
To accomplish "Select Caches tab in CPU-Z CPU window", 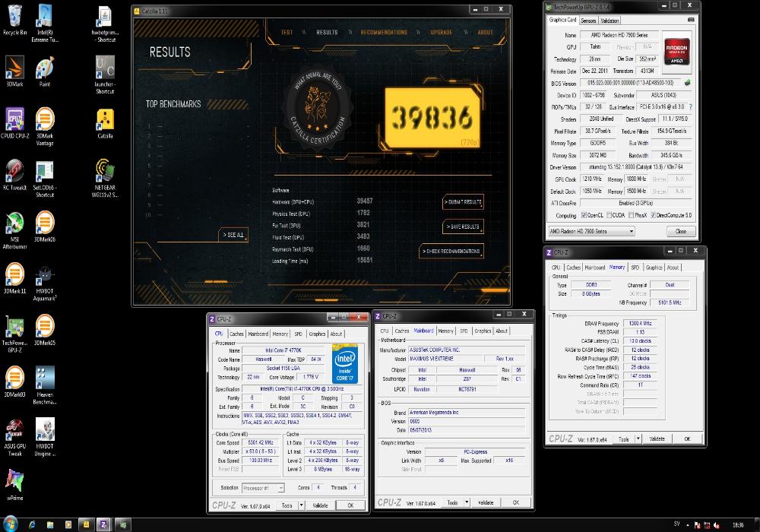I will coord(236,334).
